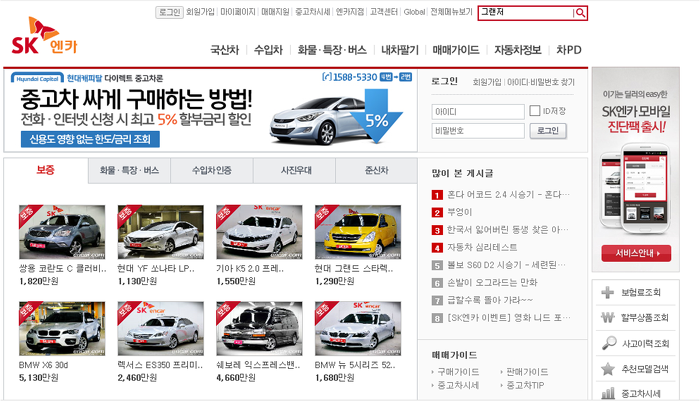The width and height of the screenshot is (700, 401).
Task: Click the 엔카지점 link
Action: (x=350, y=12)
